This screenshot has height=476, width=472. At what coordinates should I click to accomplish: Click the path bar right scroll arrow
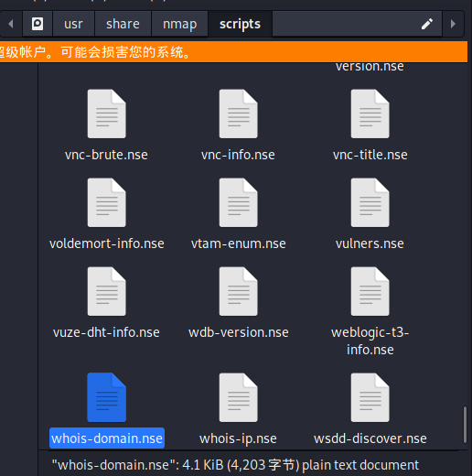point(453,24)
